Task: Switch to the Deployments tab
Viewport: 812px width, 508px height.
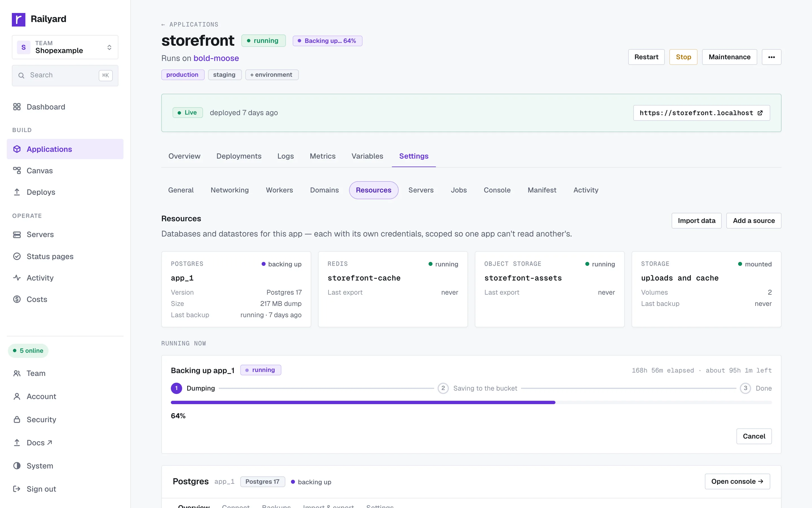Action: click(239, 156)
